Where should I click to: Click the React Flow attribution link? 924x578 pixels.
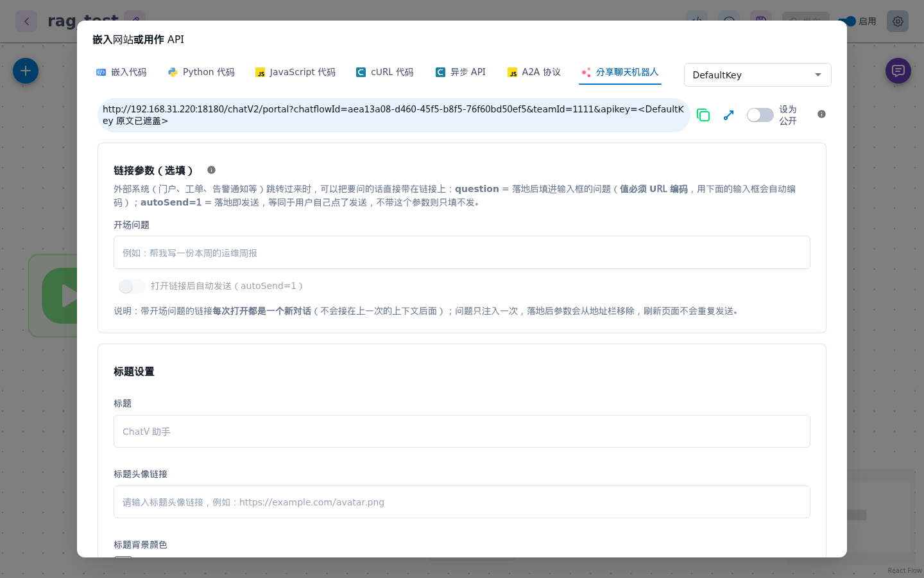[905, 570]
